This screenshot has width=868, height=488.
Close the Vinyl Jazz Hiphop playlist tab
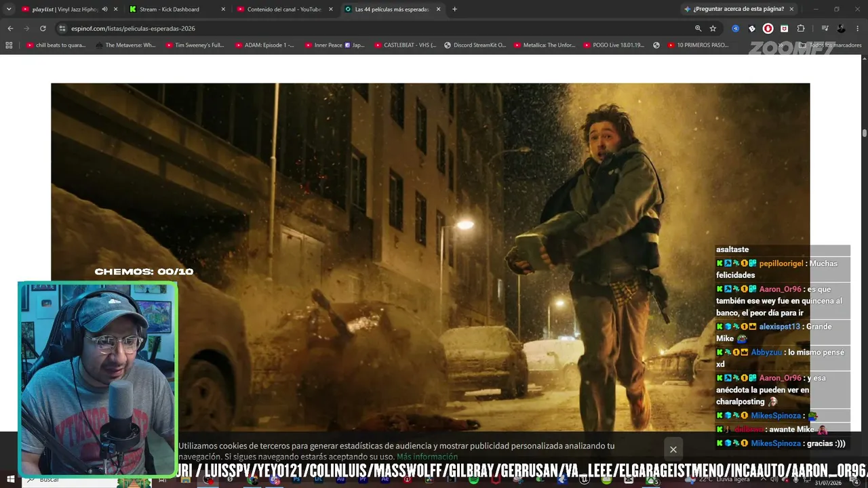[116, 9]
